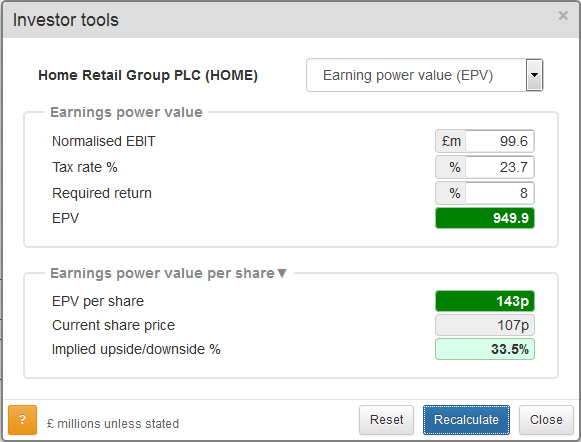
Task: Click the orange question mark help icon
Action: pyautogui.click(x=22, y=420)
